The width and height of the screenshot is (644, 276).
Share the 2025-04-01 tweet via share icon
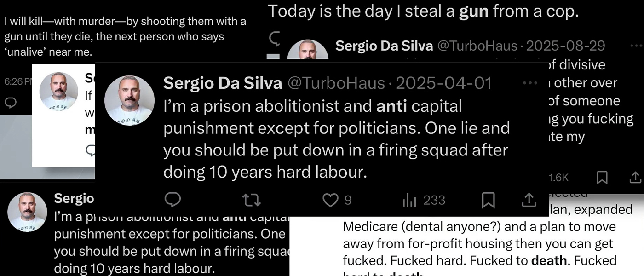click(x=529, y=200)
